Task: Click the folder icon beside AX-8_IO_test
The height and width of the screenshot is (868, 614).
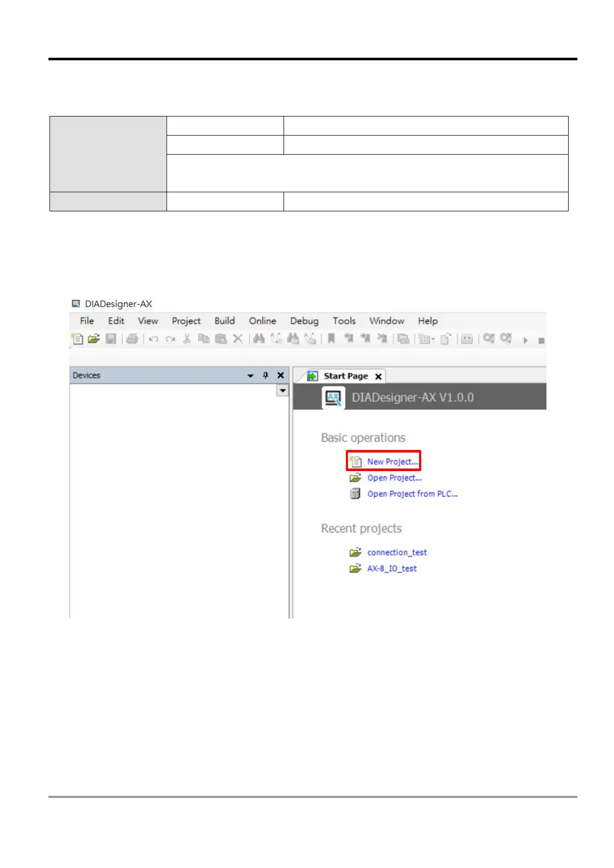Action: click(355, 568)
